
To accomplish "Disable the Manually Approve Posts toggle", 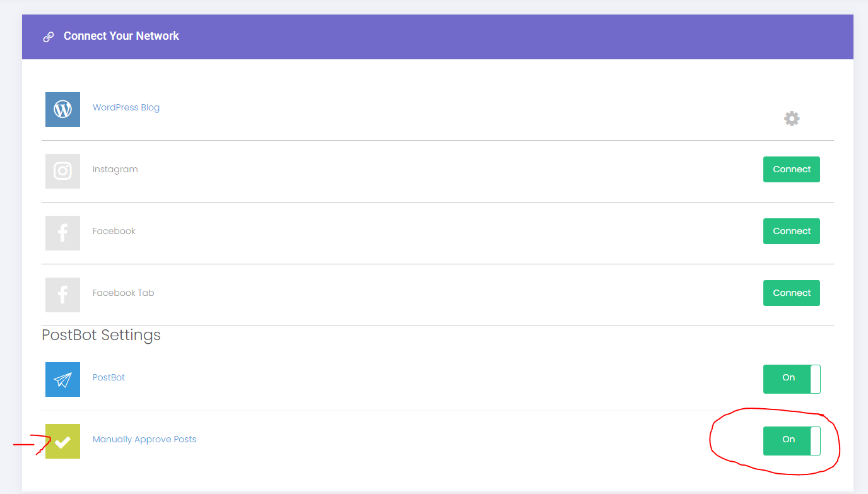I will [x=792, y=440].
